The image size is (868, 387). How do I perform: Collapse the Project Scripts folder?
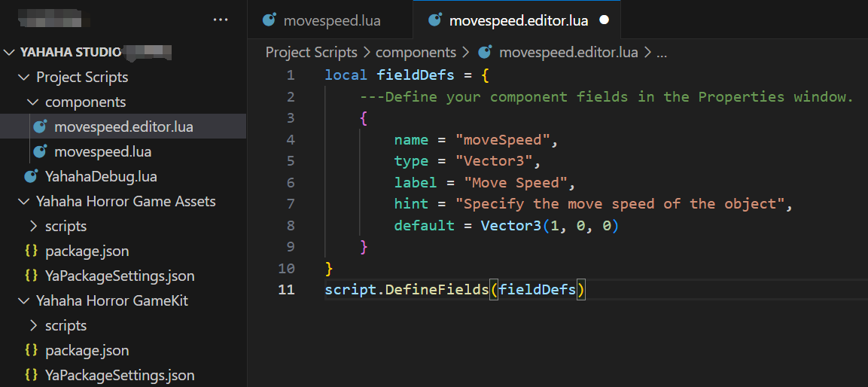click(x=23, y=77)
